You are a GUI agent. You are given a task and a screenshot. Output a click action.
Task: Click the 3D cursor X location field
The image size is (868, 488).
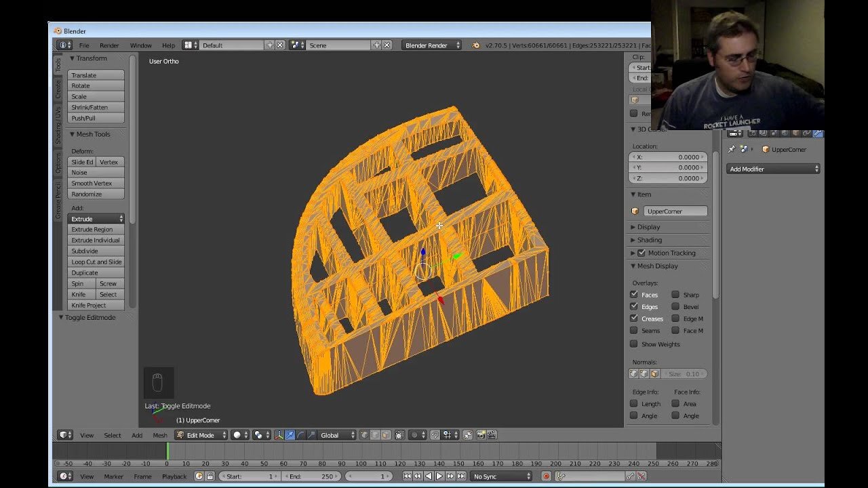tap(668, 157)
